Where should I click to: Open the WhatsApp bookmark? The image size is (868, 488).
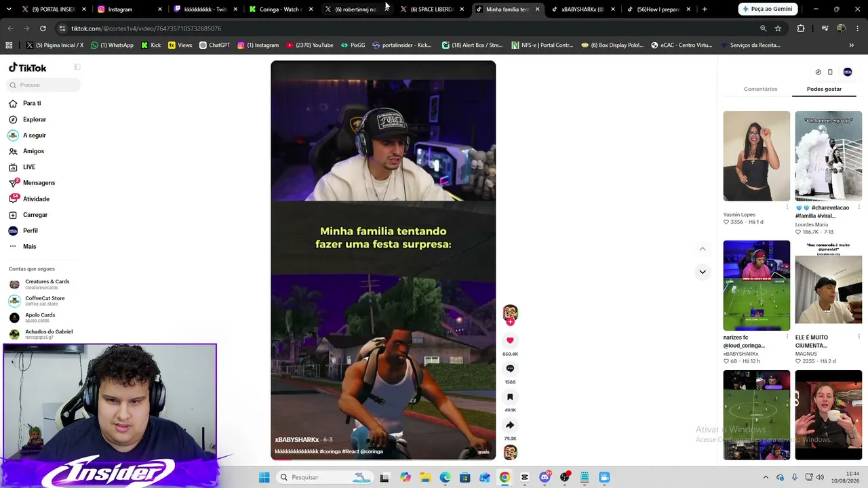pos(112,45)
